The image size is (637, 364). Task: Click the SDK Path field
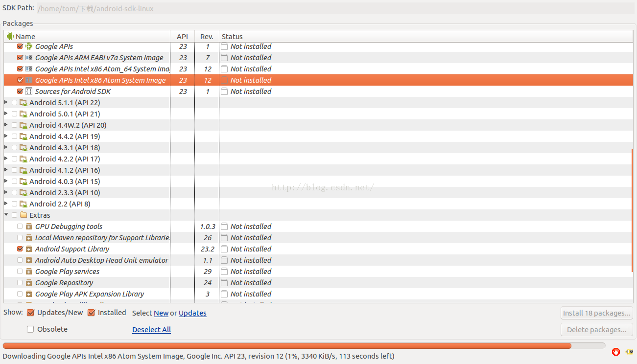pyautogui.click(x=335, y=8)
